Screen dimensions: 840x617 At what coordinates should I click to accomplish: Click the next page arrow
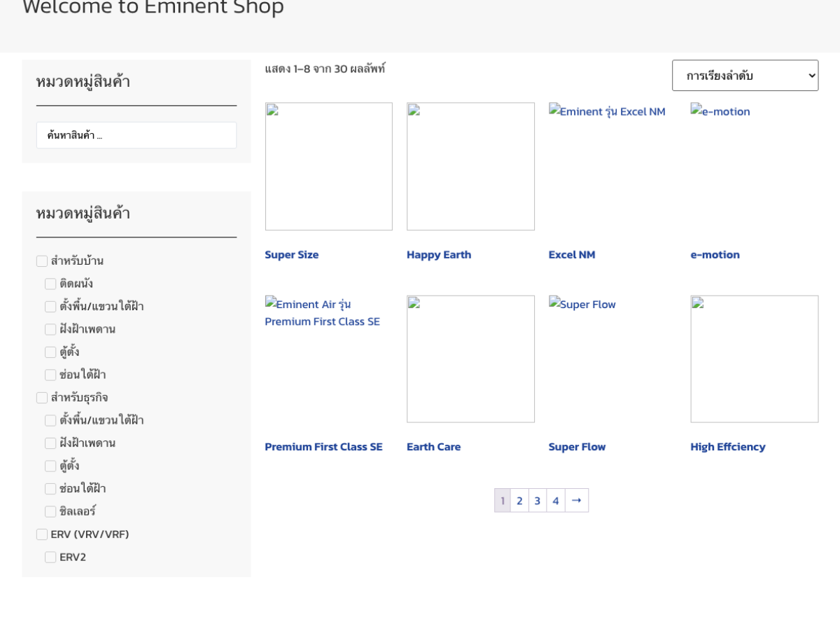[577, 501]
